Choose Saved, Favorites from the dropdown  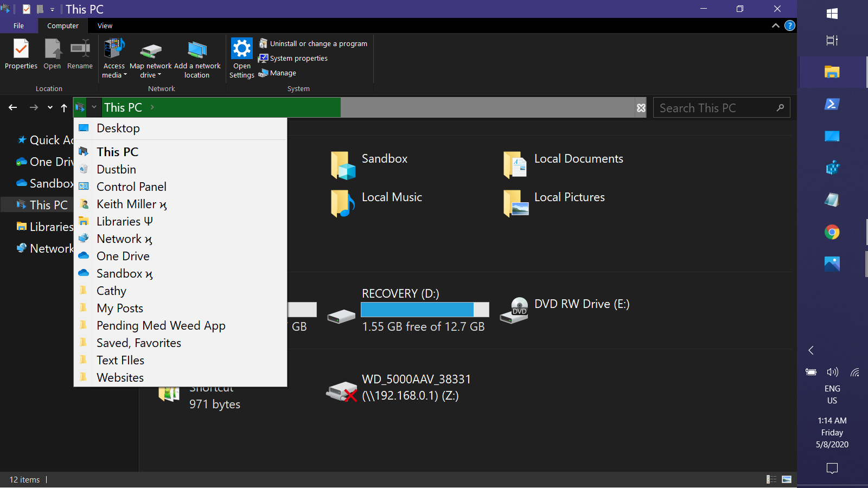(180, 343)
